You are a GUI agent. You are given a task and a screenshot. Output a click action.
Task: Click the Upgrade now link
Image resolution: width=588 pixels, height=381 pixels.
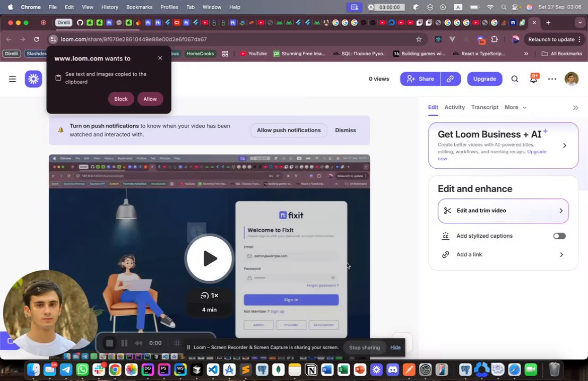click(492, 155)
